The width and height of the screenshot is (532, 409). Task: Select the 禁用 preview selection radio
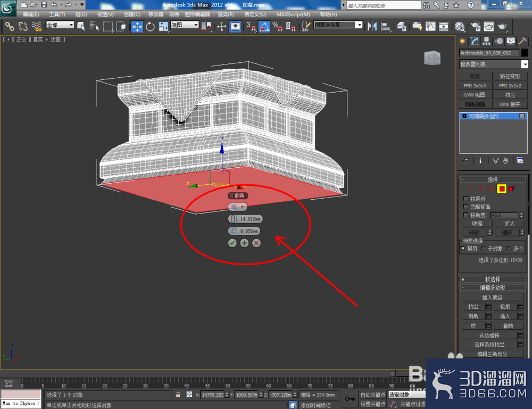pos(463,248)
